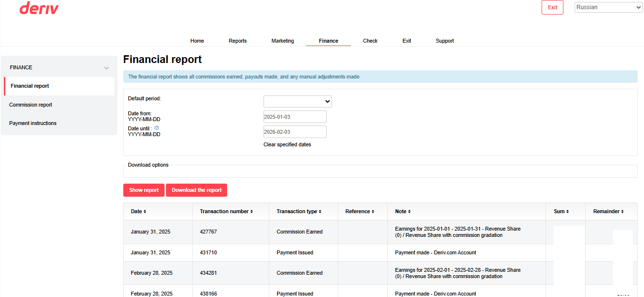The height and width of the screenshot is (297, 644).
Task: Open Commission report in sidebar
Action: point(31,105)
